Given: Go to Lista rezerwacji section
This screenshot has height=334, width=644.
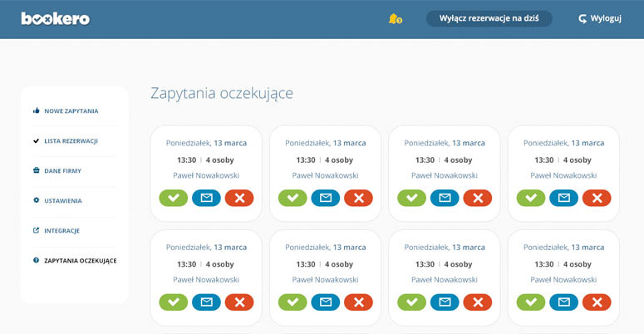Looking at the screenshot, I should pyautogui.click(x=71, y=140).
